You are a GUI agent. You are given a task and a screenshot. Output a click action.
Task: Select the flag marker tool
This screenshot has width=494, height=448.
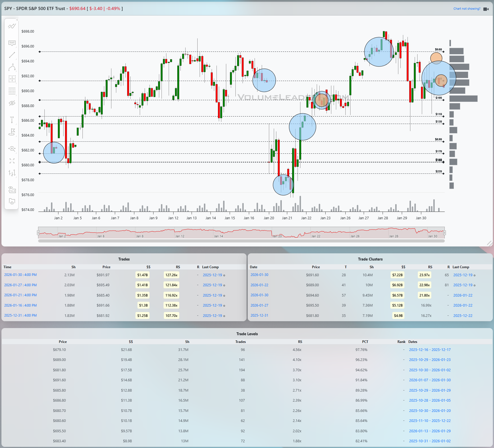pos(12,132)
